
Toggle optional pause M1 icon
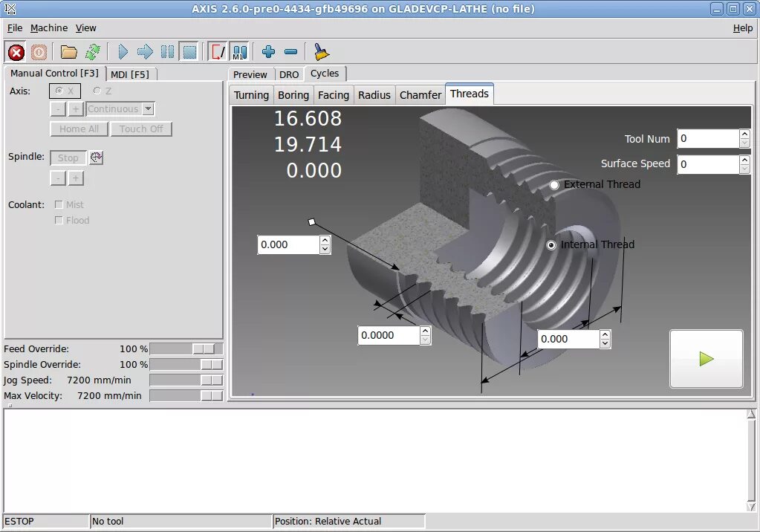(x=239, y=52)
